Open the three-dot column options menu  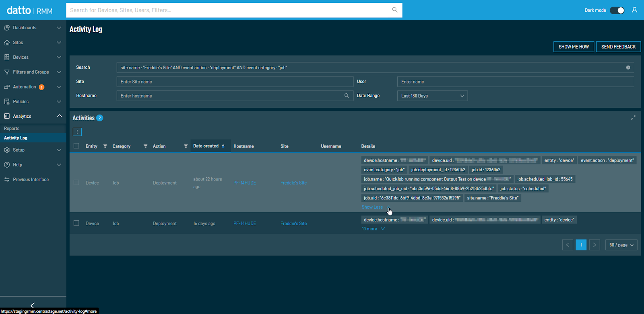point(77,132)
